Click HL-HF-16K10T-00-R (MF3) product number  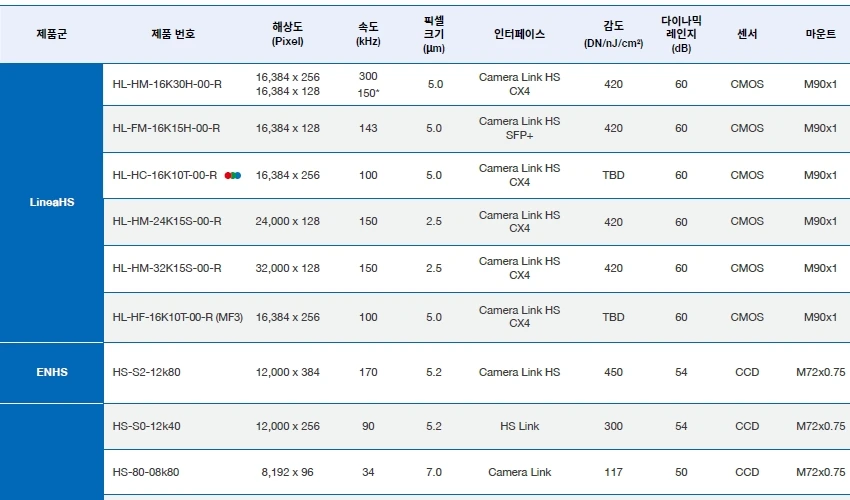pyautogui.click(x=177, y=317)
